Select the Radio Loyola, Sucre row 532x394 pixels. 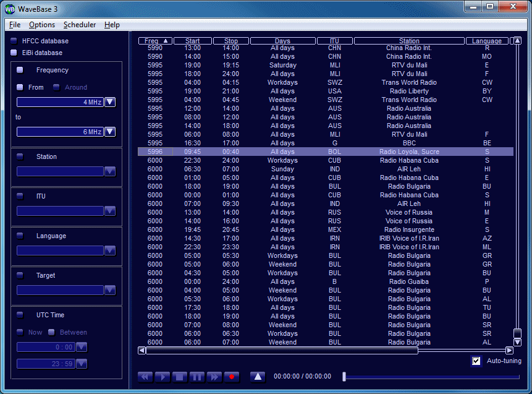(x=409, y=152)
